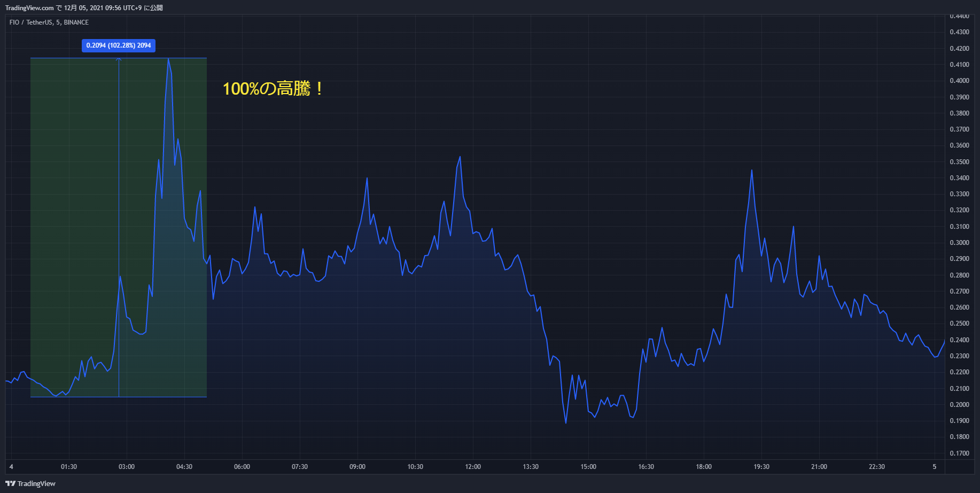Click the TradingView.com publish header text

point(84,7)
